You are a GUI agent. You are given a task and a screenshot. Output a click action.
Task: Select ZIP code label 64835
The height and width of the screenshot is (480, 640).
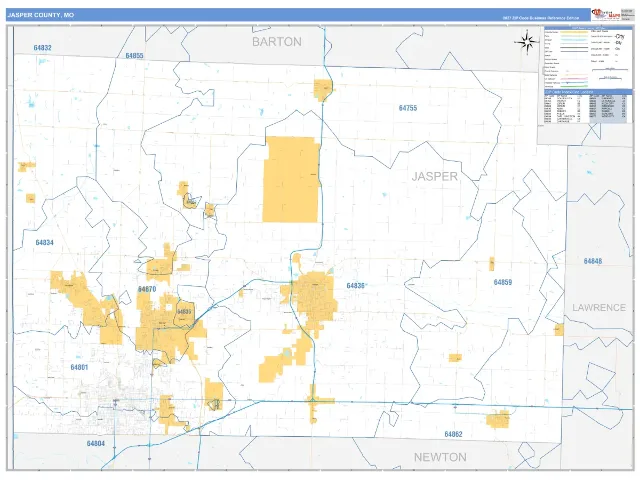tap(184, 311)
